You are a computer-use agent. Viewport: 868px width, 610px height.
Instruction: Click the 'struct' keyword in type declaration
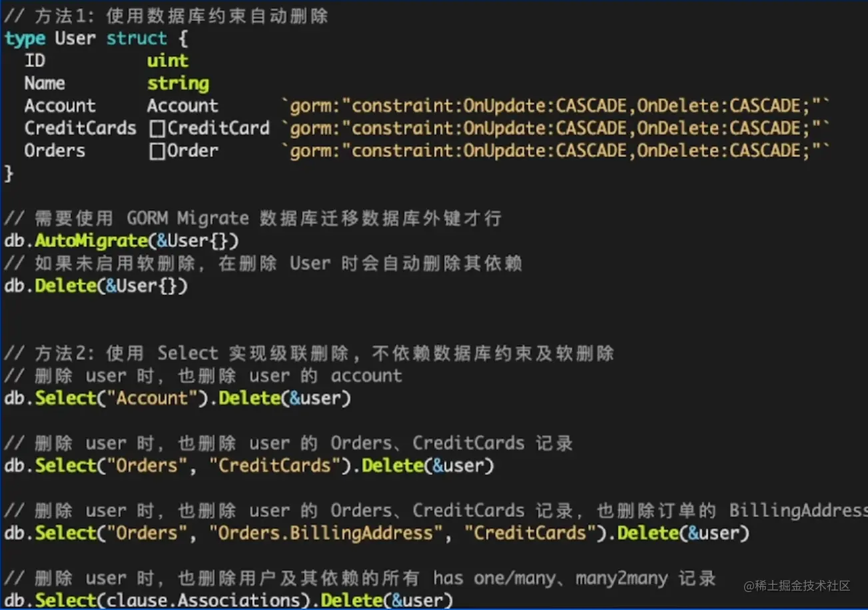click(x=137, y=39)
